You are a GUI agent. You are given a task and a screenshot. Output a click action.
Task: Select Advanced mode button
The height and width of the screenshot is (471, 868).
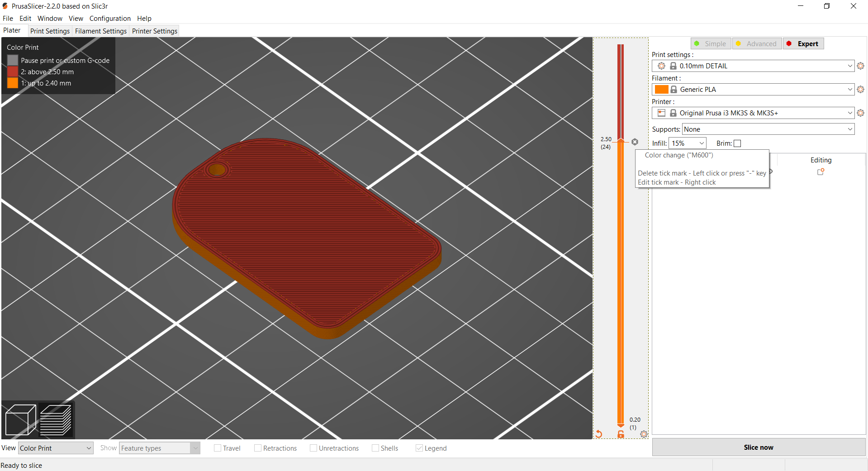[x=757, y=43]
